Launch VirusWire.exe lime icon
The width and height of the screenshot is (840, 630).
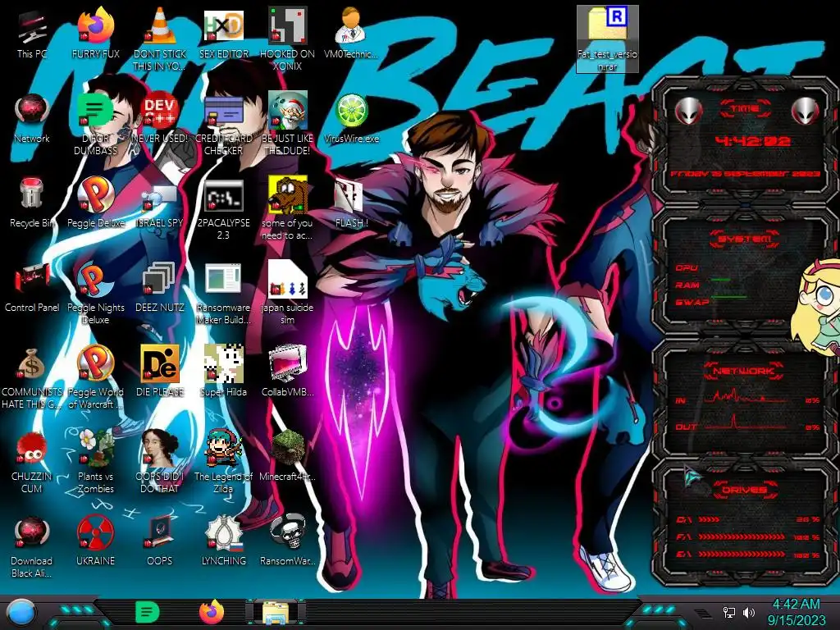coord(351,118)
